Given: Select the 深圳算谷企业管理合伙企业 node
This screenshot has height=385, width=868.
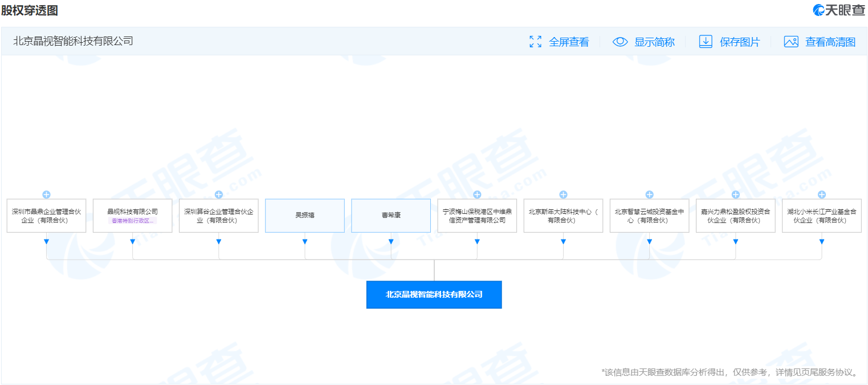Looking at the screenshot, I should (x=219, y=216).
